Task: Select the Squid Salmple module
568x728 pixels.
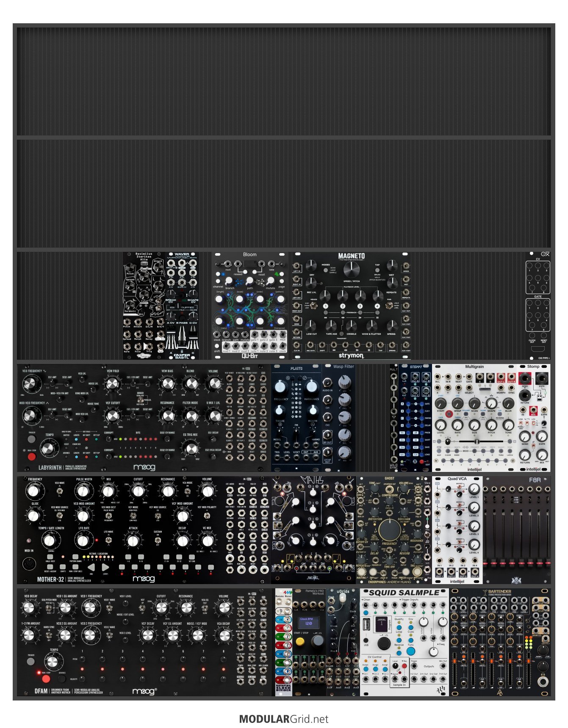Action: click(405, 642)
